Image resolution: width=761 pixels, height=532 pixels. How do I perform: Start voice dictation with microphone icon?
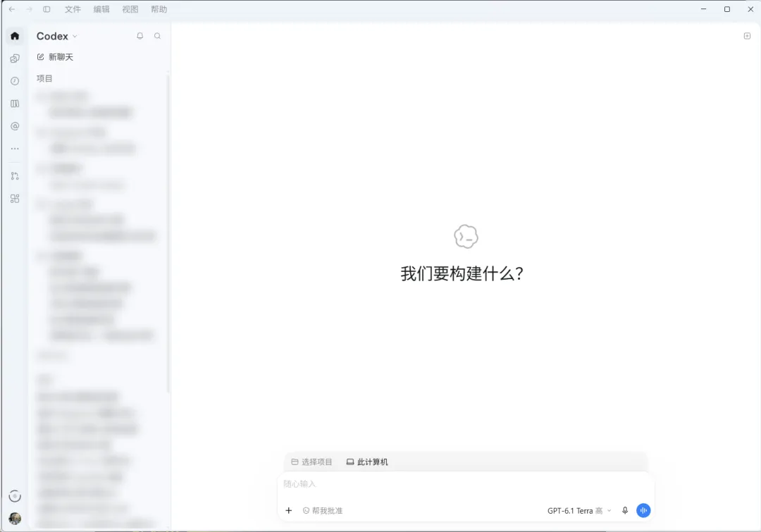pyautogui.click(x=625, y=511)
